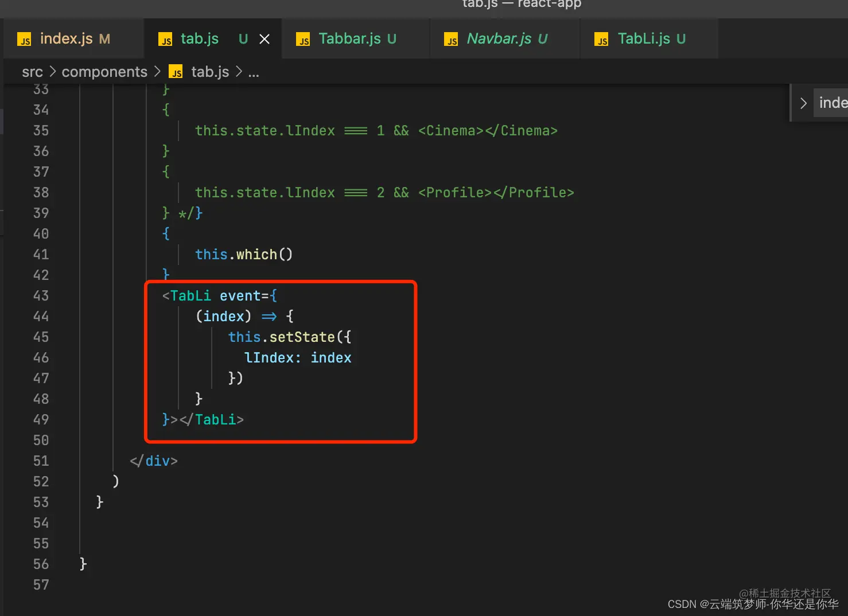Close the tab.js editor tab
This screenshot has height=616, width=848.
[264, 39]
